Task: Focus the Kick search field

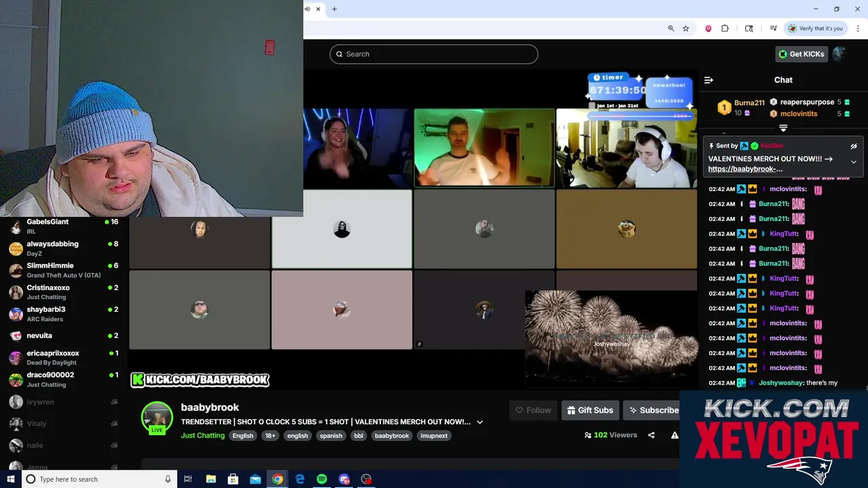Action: tap(434, 54)
